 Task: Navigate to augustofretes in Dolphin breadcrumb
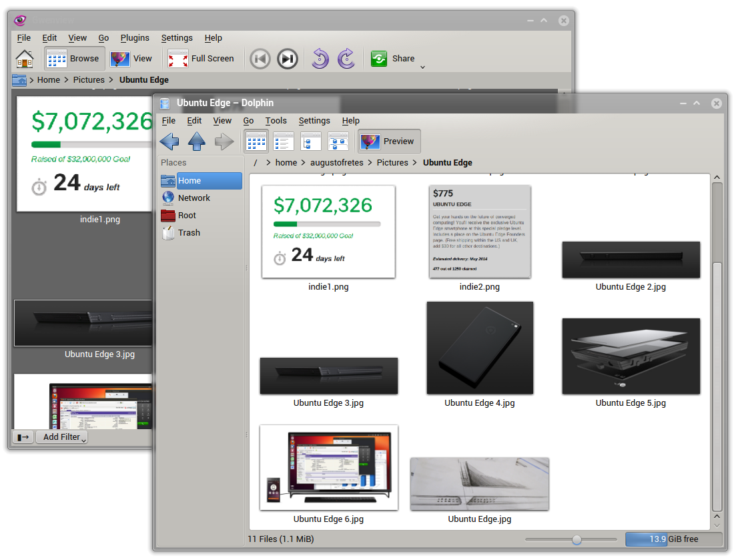coord(336,163)
